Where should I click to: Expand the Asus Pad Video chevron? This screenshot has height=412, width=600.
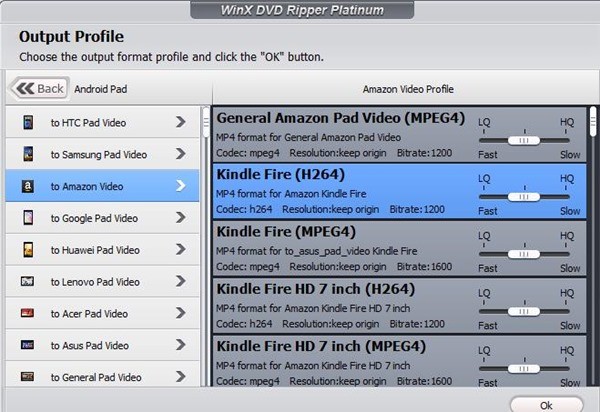181,345
